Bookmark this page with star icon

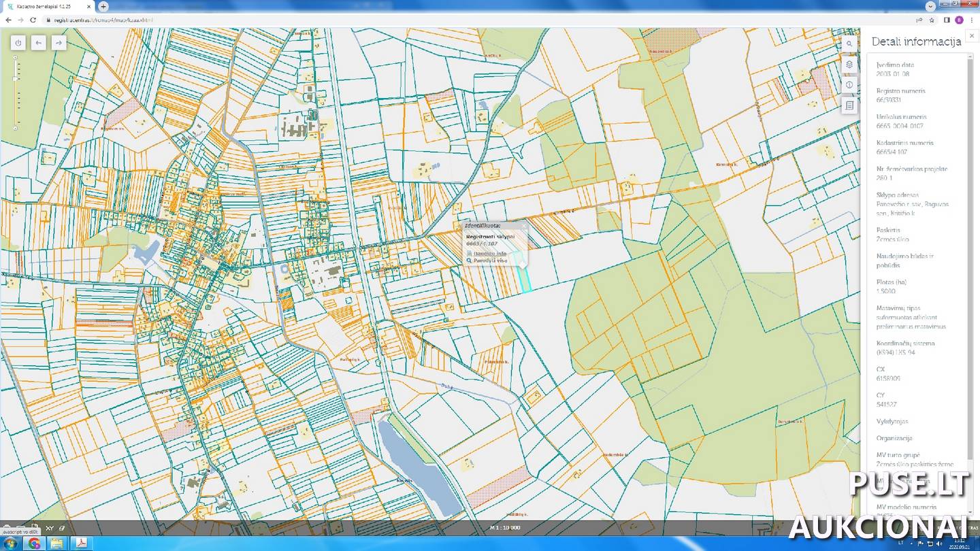pyautogui.click(x=932, y=20)
